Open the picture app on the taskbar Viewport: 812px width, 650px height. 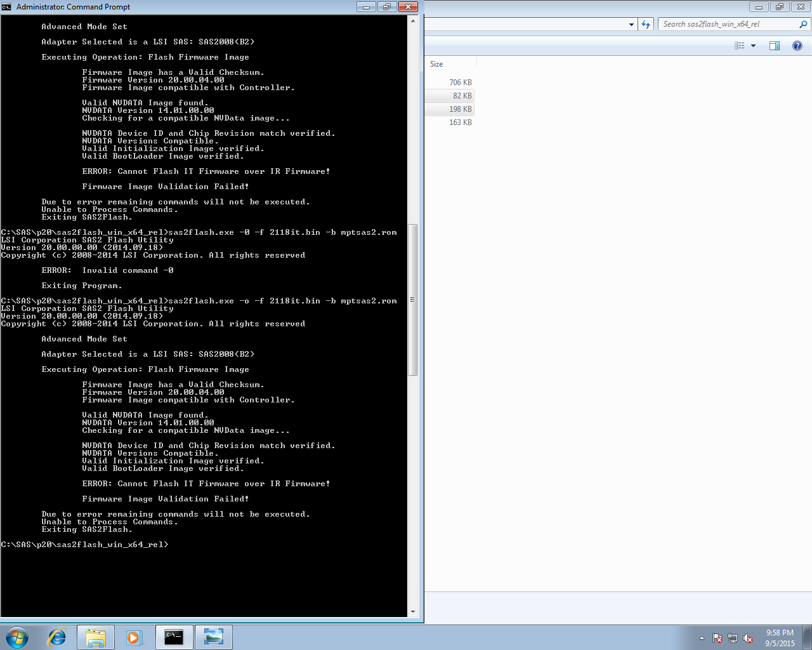(214, 637)
